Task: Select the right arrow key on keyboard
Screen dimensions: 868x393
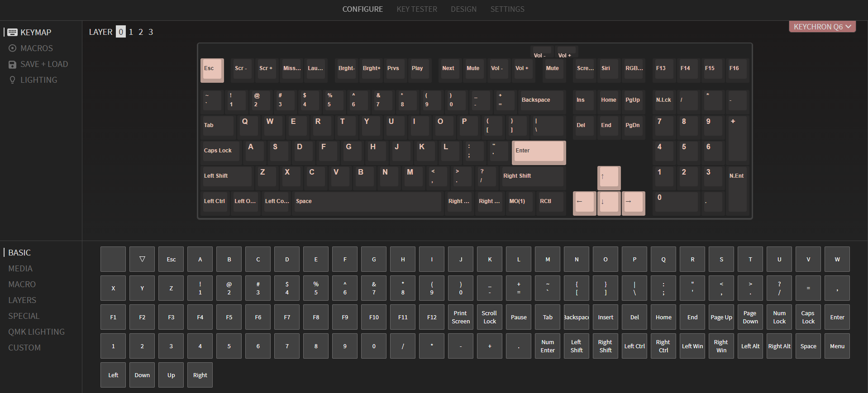Action: click(633, 203)
